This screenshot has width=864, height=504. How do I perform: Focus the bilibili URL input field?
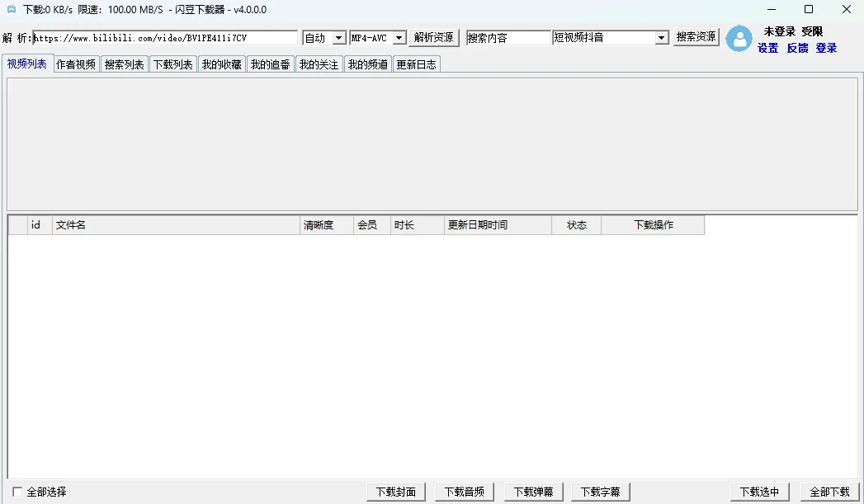[x=165, y=38]
